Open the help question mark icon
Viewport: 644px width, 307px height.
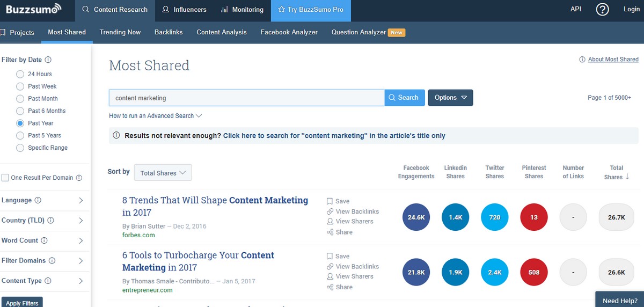point(603,10)
